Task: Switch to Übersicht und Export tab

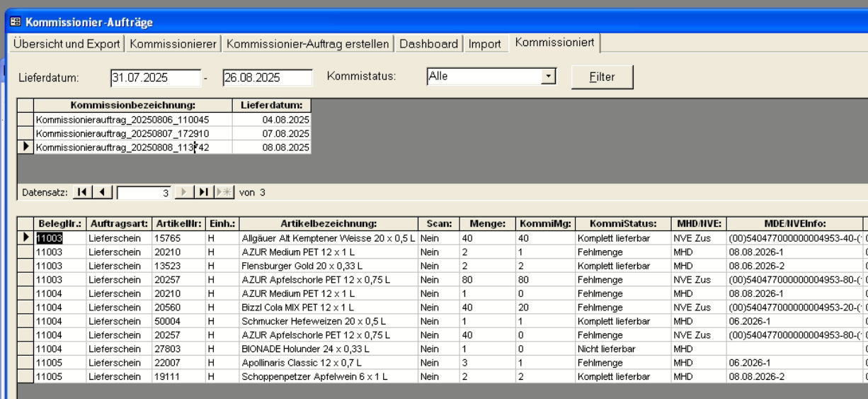Action: coord(69,44)
